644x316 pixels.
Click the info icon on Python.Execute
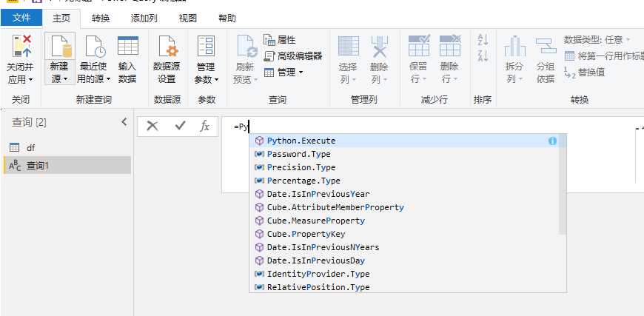552,141
